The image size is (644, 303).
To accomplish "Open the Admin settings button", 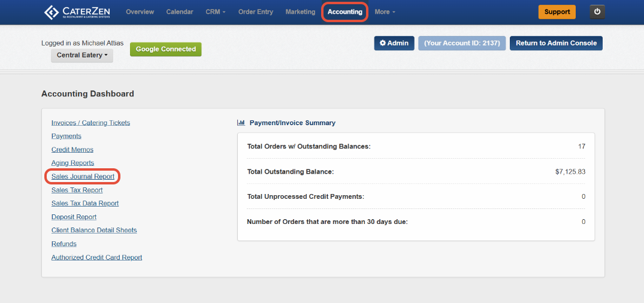I will (x=394, y=43).
